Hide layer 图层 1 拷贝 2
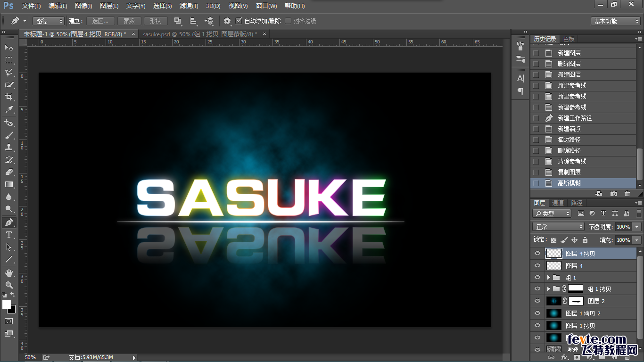This screenshot has height=362, width=644. [x=537, y=313]
